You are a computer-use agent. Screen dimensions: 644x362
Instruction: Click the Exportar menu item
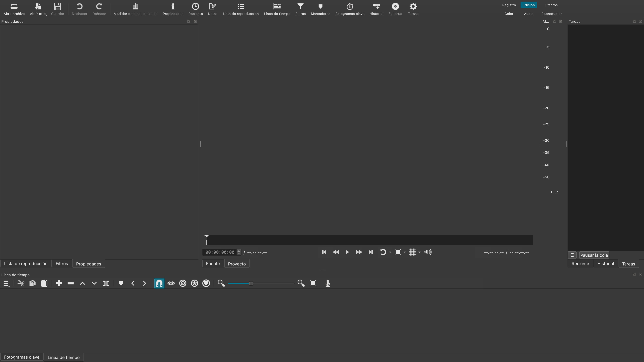(395, 9)
